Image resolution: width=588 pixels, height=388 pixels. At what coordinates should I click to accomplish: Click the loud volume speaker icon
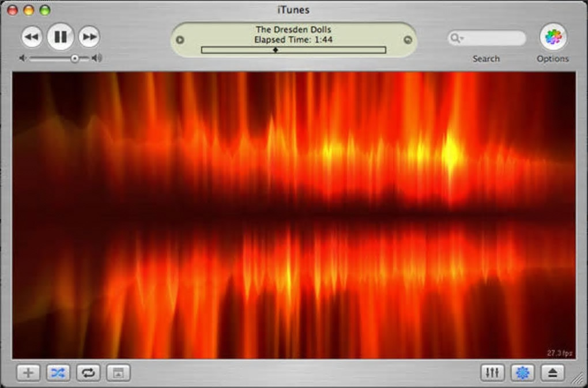point(97,58)
